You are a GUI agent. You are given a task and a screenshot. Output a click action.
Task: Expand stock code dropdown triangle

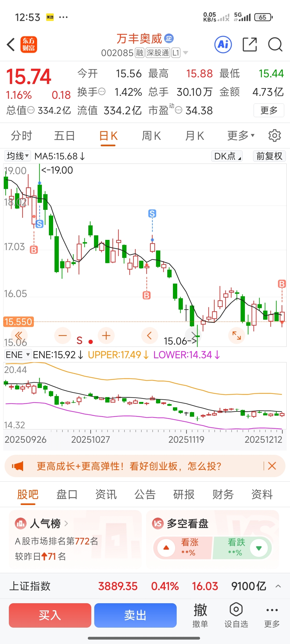click(x=186, y=53)
